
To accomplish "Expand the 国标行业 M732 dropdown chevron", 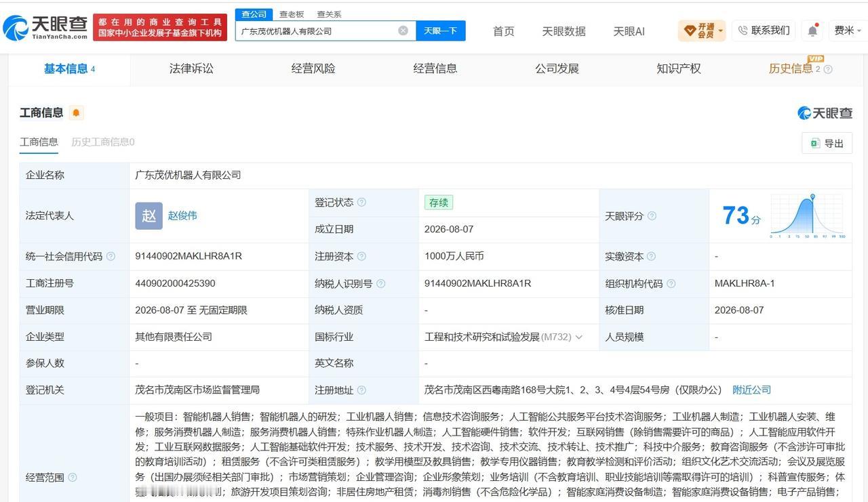I will [578, 337].
